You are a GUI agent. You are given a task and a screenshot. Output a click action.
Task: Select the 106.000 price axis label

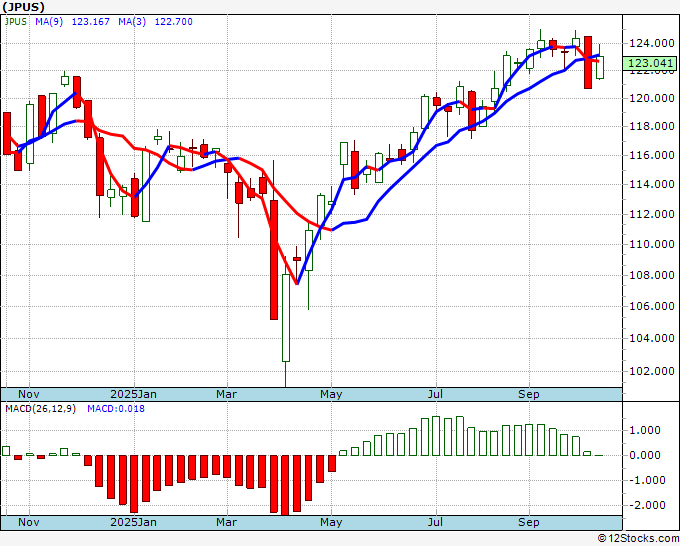click(x=652, y=307)
